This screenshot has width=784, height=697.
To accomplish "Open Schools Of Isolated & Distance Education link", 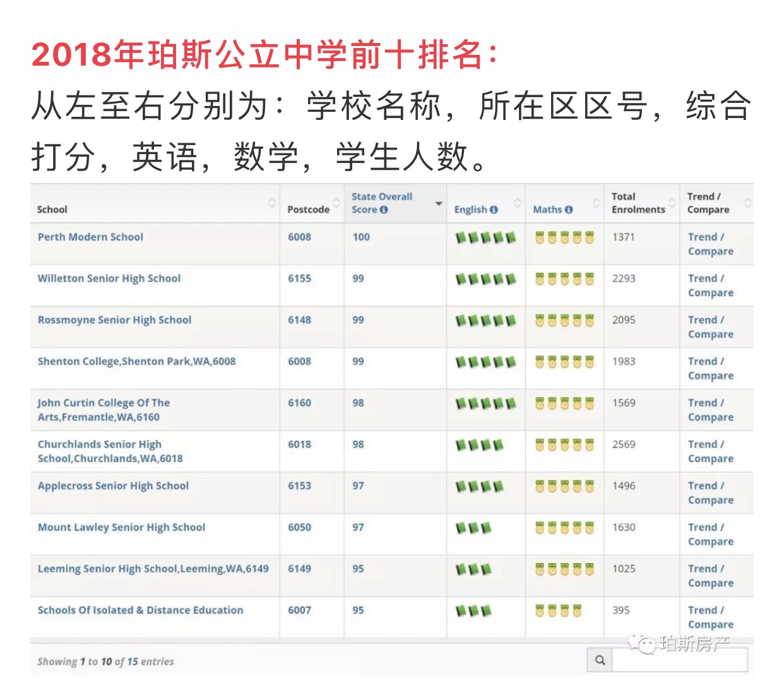I will tap(140, 610).
